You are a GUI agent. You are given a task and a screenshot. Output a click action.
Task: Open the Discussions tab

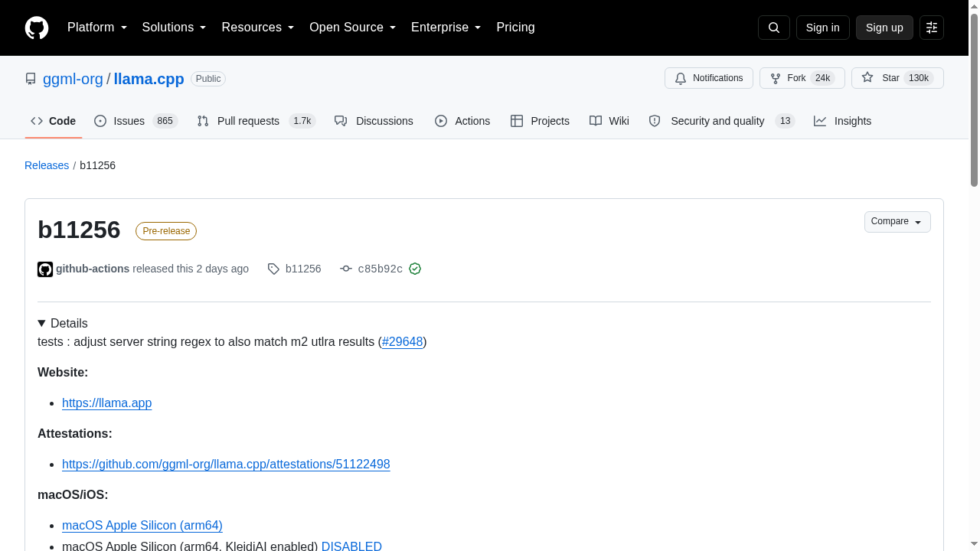[x=374, y=121]
